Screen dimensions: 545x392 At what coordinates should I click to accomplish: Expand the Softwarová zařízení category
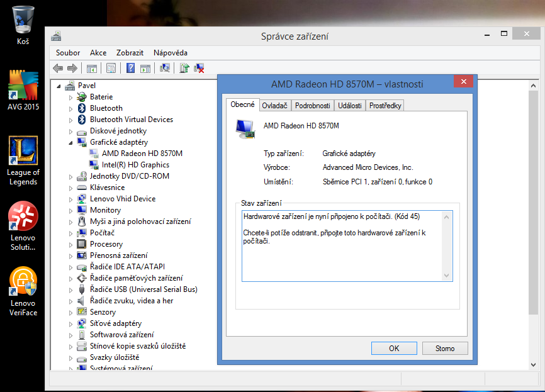[70, 335]
